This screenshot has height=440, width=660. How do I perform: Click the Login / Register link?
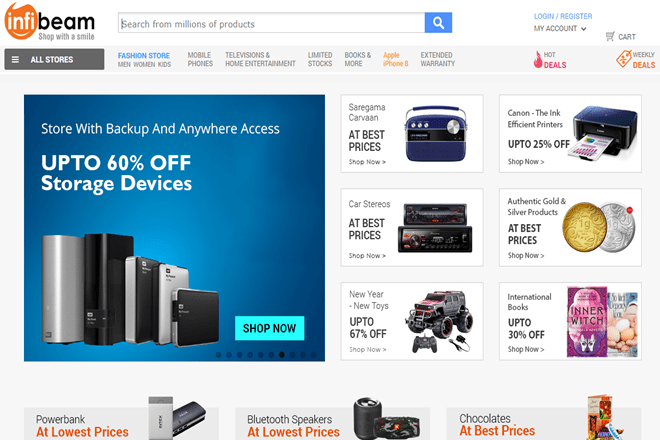point(563,16)
